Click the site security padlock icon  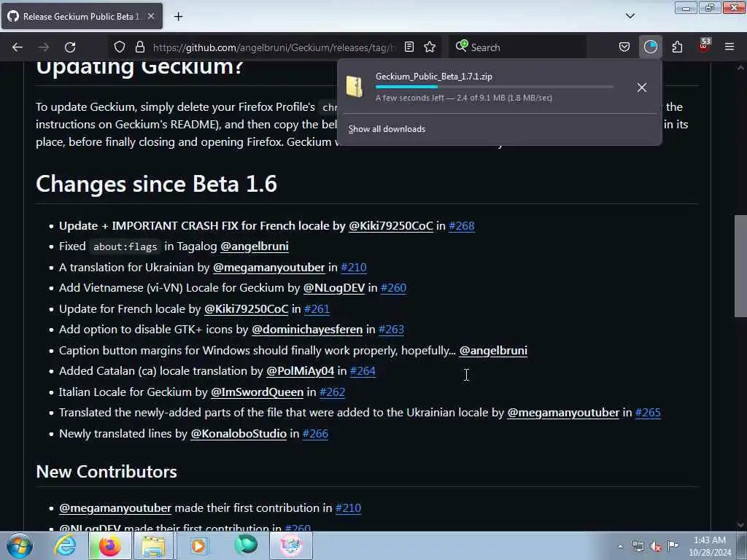(139, 47)
